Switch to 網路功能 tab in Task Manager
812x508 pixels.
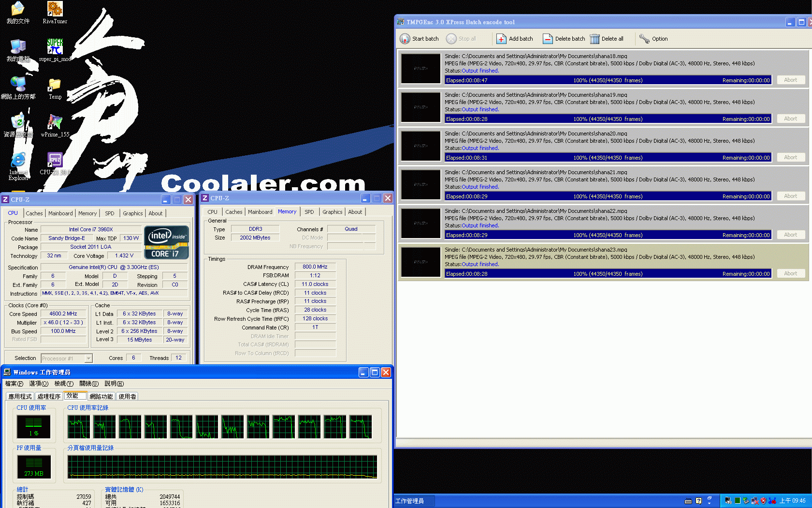click(x=101, y=396)
